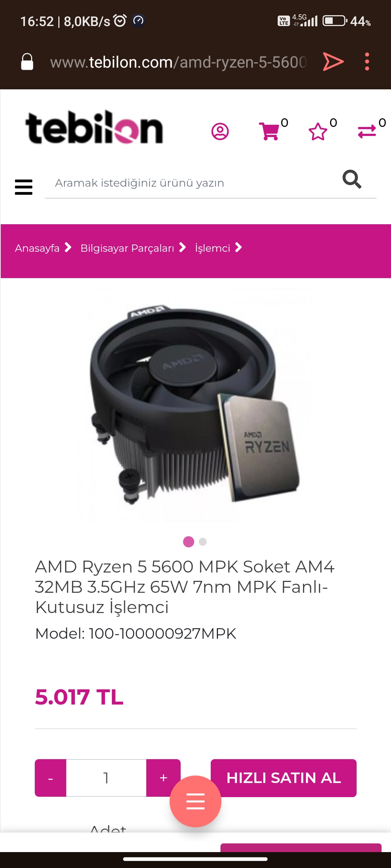This screenshot has height=868, width=391.
Task: Tap the tebilon logo
Action: point(94,127)
